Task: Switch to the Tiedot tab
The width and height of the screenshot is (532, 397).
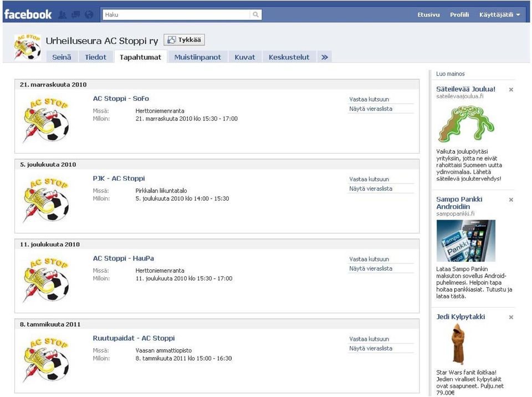Action: coord(95,57)
